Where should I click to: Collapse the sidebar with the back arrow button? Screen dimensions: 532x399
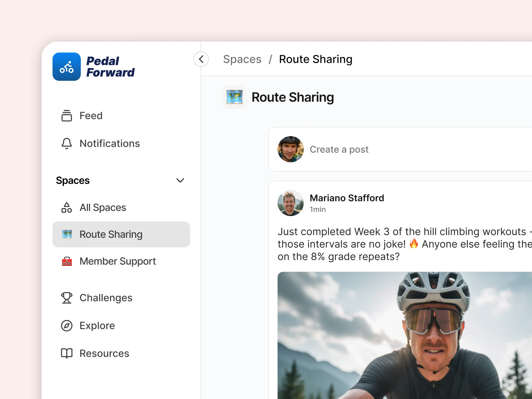pos(201,59)
